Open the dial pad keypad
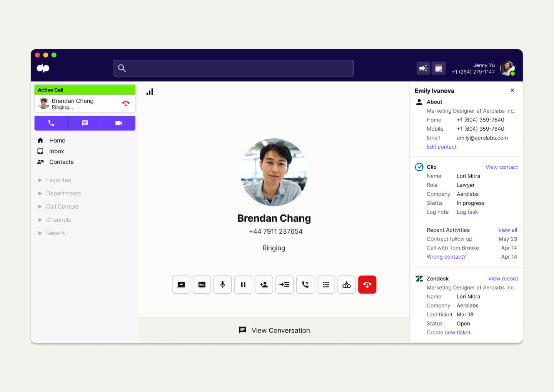 (x=326, y=284)
